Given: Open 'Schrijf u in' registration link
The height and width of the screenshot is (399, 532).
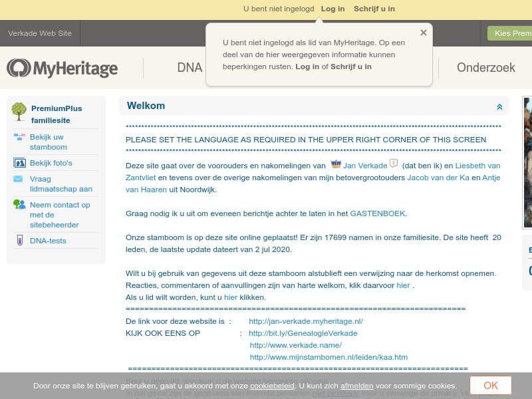Looking at the screenshot, I should tap(375, 9).
